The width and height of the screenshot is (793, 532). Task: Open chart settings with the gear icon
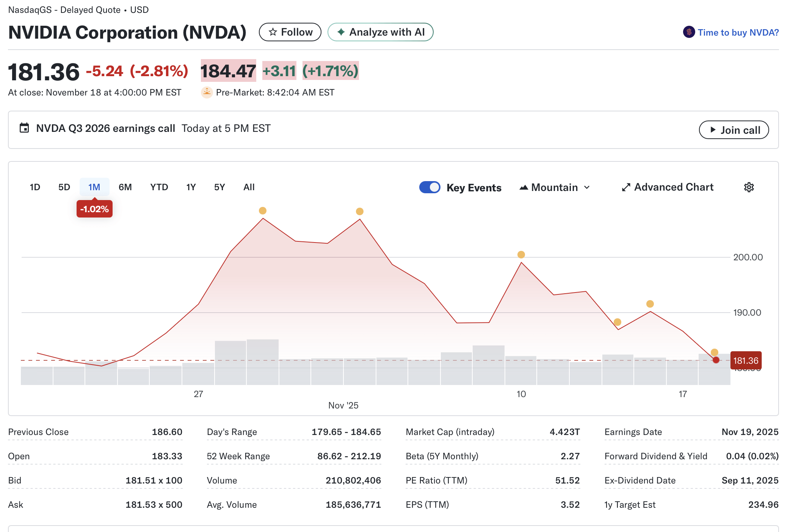click(749, 187)
